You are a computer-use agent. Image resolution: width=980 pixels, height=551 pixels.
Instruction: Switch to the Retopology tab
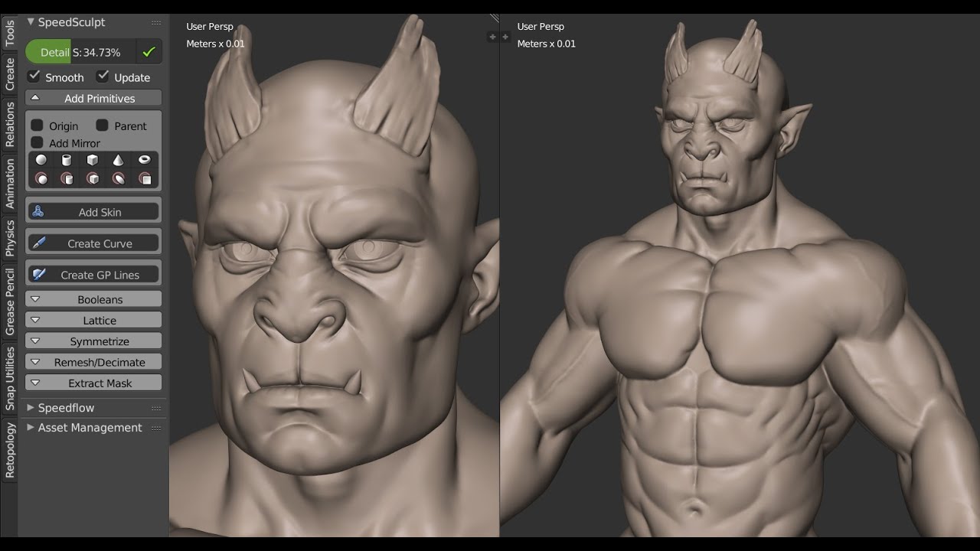point(9,451)
